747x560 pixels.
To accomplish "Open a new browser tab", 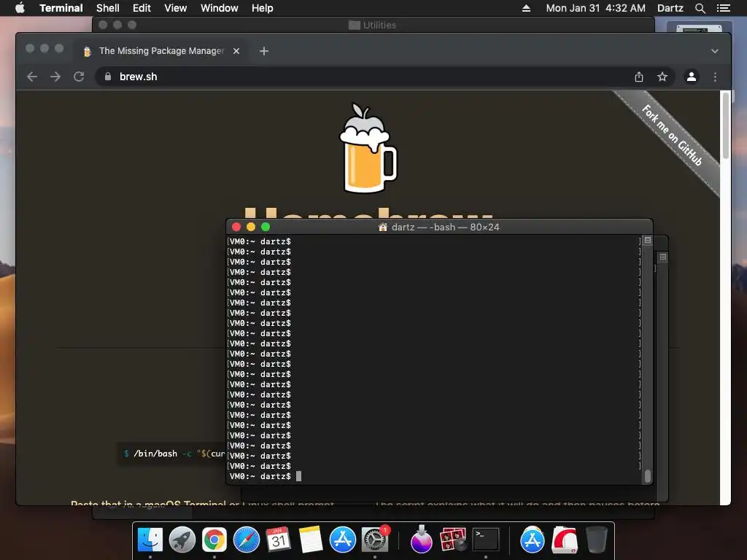I will pyautogui.click(x=264, y=51).
